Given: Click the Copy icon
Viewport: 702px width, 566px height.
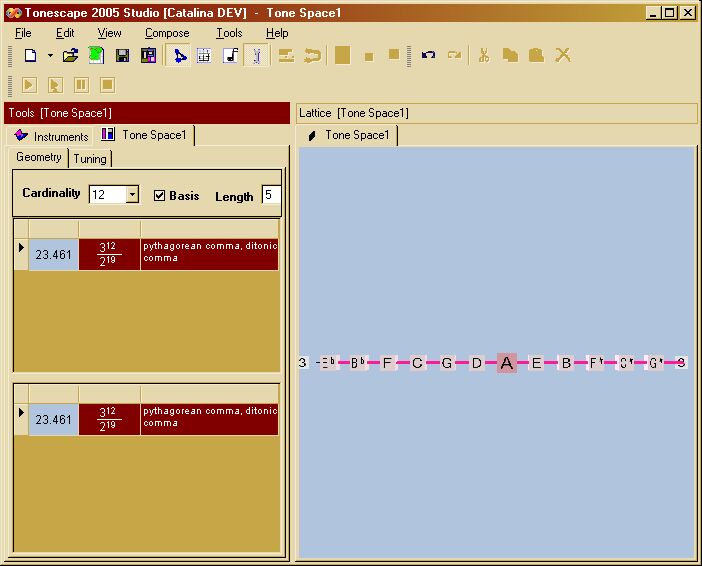Looking at the screenshot, I should [510, 56].
